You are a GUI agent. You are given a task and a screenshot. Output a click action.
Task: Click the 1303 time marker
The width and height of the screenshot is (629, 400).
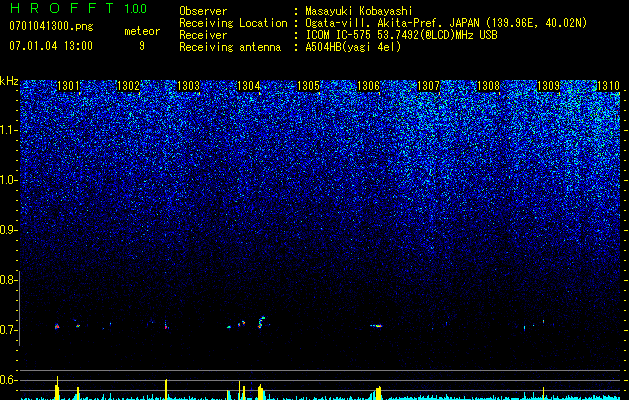(x=189, y=86)
